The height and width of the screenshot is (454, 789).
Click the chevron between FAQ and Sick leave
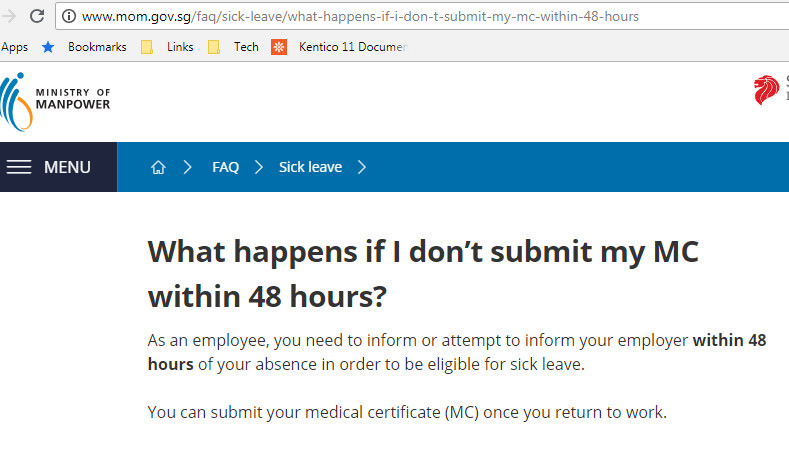point(258,167)
